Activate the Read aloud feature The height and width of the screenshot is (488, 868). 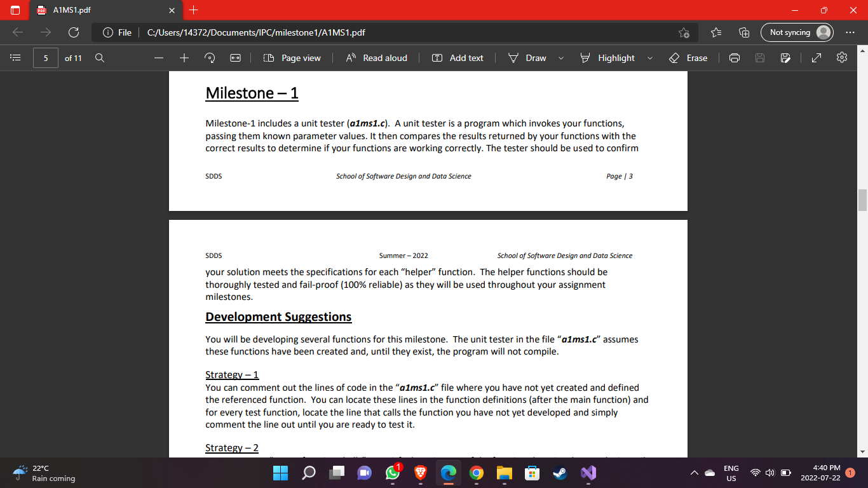pyautogui.click(x=377, y=58)
